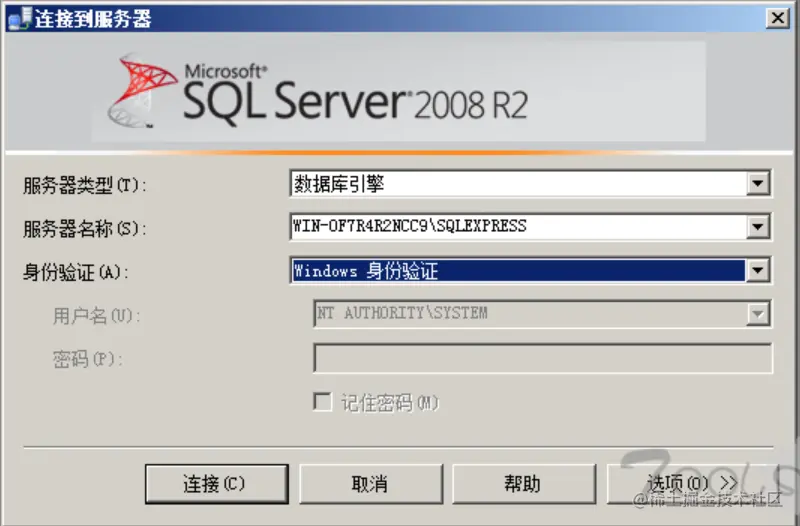This screenshot has height=526, width=800.
Task: Open the 服务器名称 dropdown arrow
Action: pos(758,227)
